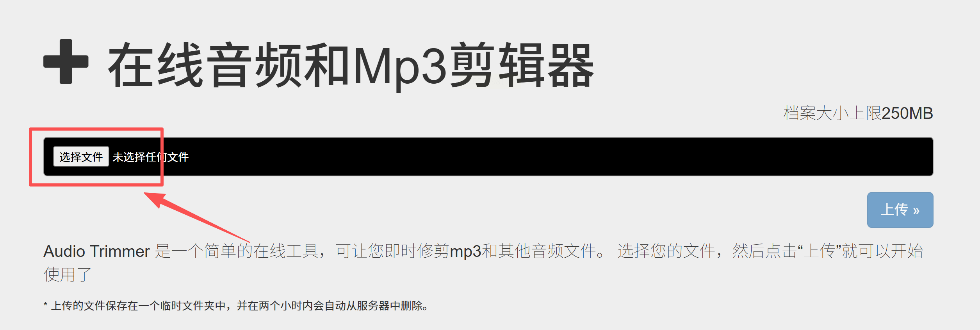Click the plus icon beside the title

coord(66,61)
